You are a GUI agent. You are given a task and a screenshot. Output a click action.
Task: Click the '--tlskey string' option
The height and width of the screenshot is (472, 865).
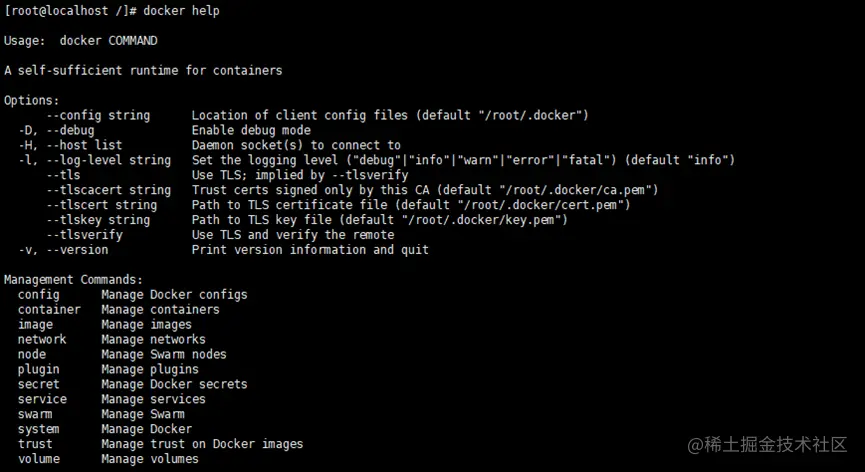coord(98,220)
